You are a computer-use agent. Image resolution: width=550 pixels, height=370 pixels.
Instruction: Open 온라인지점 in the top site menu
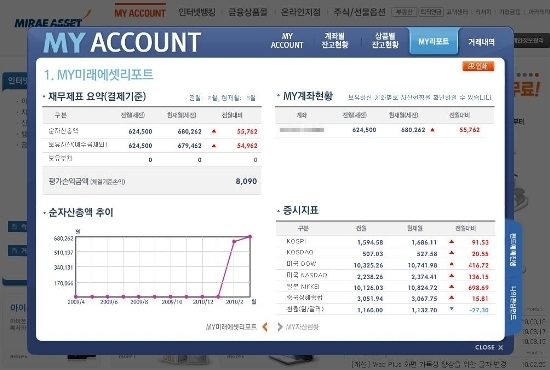301,12
